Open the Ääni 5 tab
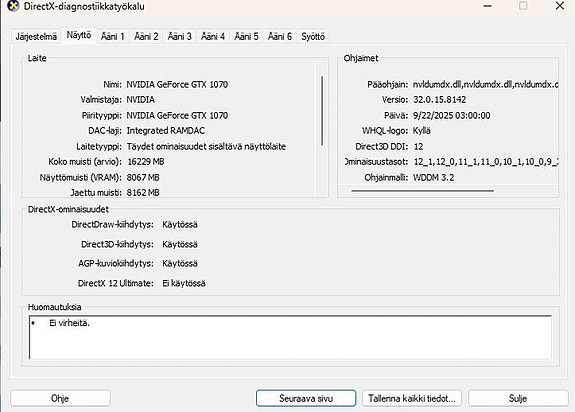This screenshot has width=575, height=412. (x=246, y=37)
